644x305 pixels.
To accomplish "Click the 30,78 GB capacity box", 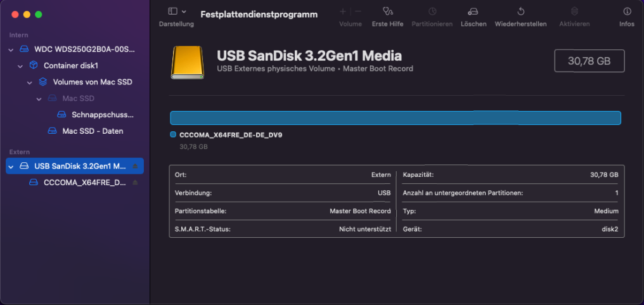I will pyautogui.click(x=589, y=62).
